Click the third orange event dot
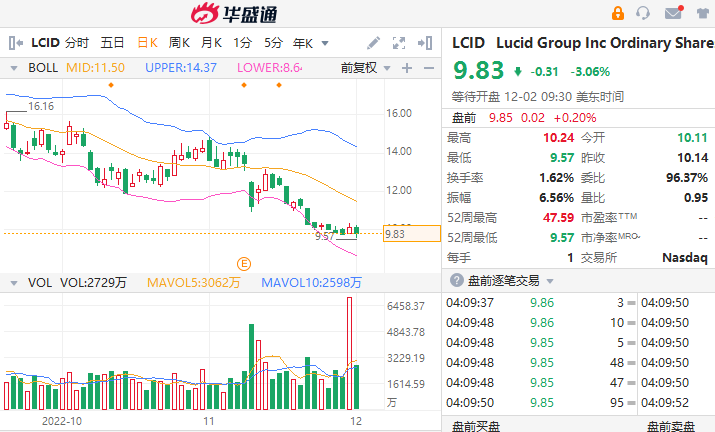 click(279, 85)
